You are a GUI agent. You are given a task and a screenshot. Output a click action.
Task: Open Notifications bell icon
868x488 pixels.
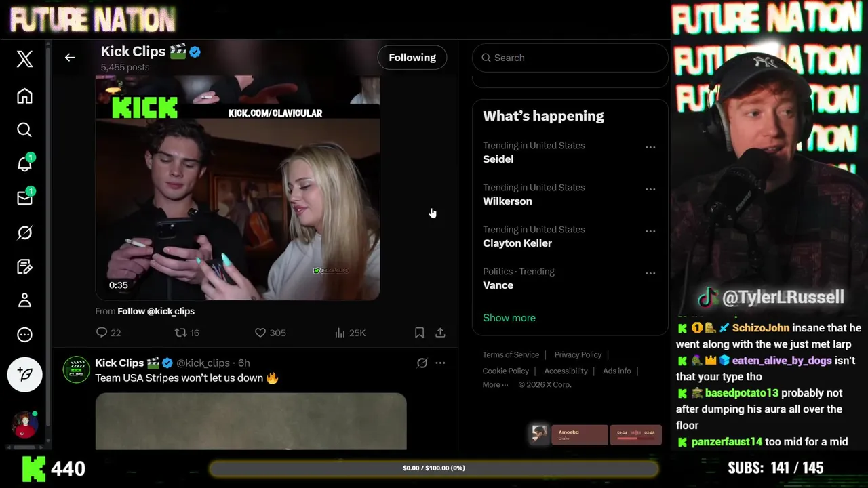click(x=25, y=163)
